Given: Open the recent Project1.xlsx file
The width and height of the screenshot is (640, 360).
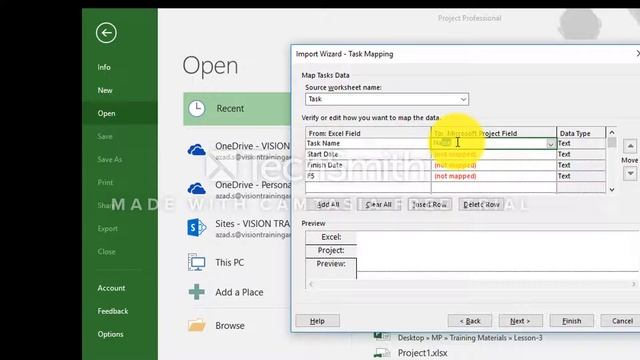Looking at the screenshot, I should point(422,353).
